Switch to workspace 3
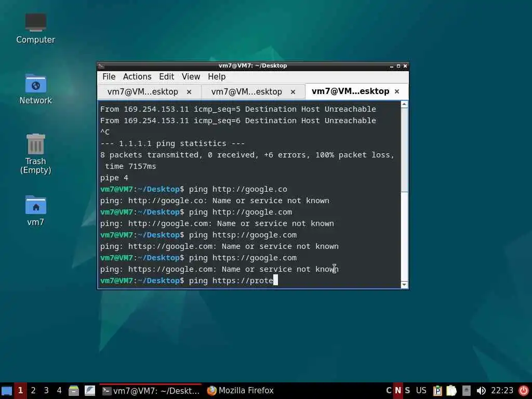Screen dimensions: 532x399 46,391
